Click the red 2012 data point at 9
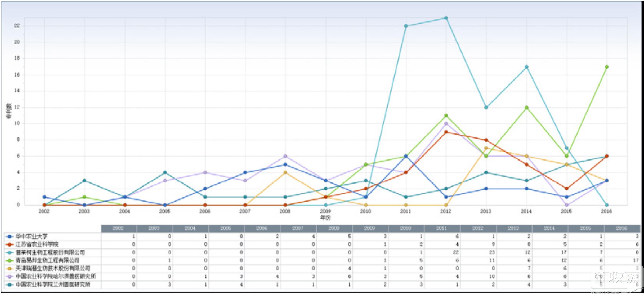Screen dimensions: 644x294 coord(446,132)
